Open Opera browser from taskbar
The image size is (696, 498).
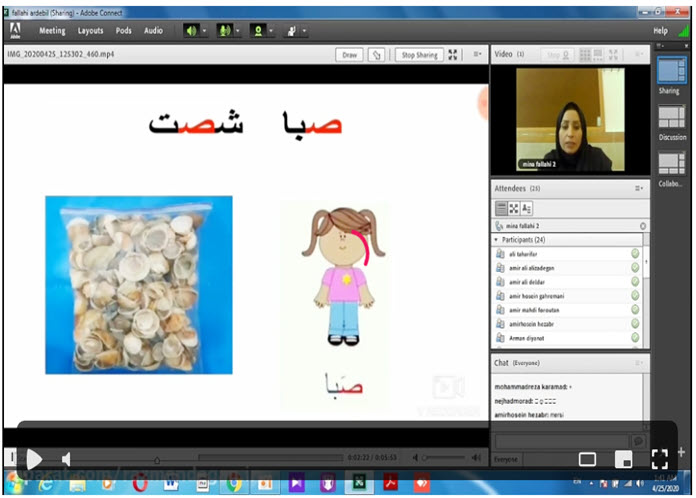point(140,484)
